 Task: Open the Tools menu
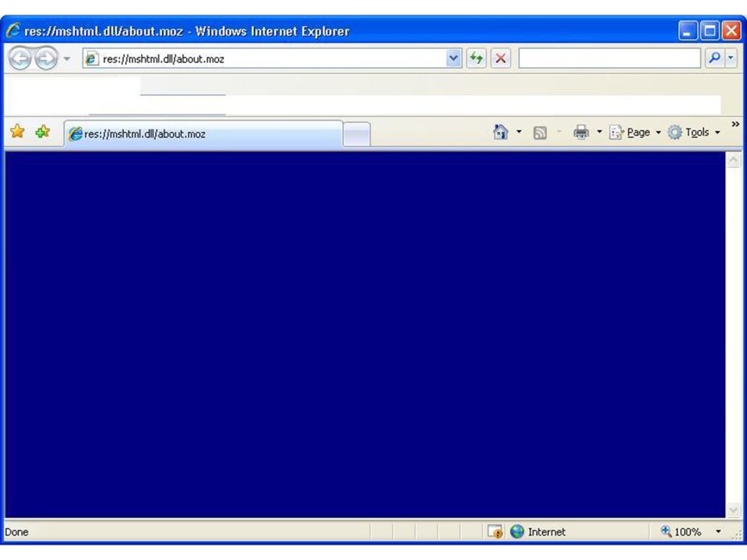click(694, 132)
